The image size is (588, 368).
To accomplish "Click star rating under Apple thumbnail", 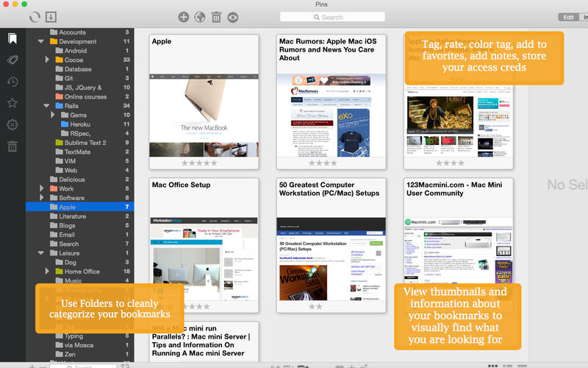I will tap(200, 163).
